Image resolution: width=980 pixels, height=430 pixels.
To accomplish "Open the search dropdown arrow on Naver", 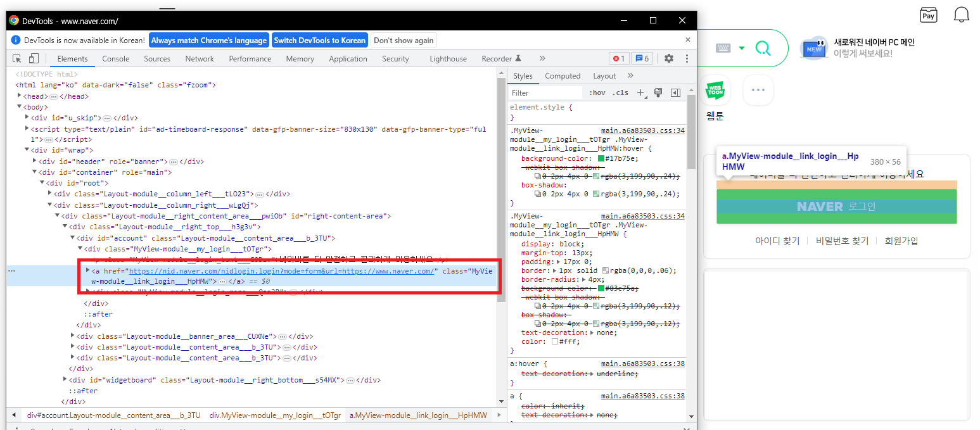I will coord(741,48).
